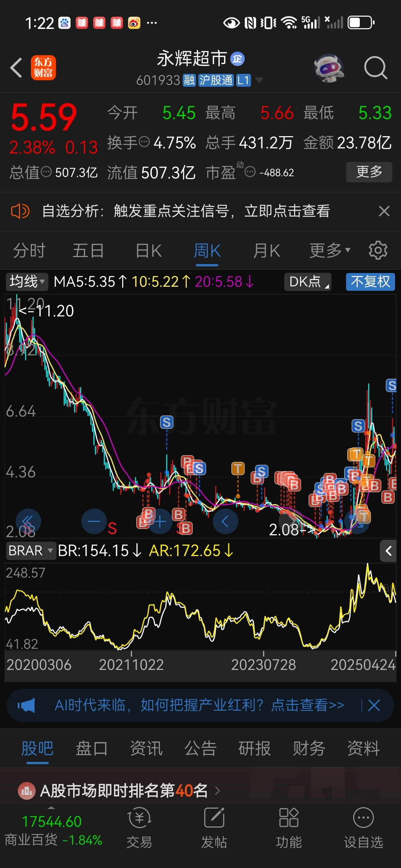Toggle the 不复权 adjustment button
The width and height of the screenshot is (401, 868).
[x=370, y=282]
